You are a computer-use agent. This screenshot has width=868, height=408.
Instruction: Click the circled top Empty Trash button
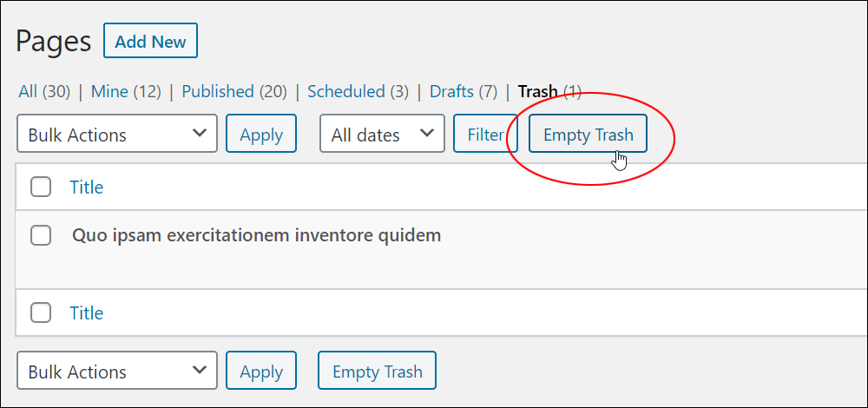pyautogui.click(x=588, y=134)
